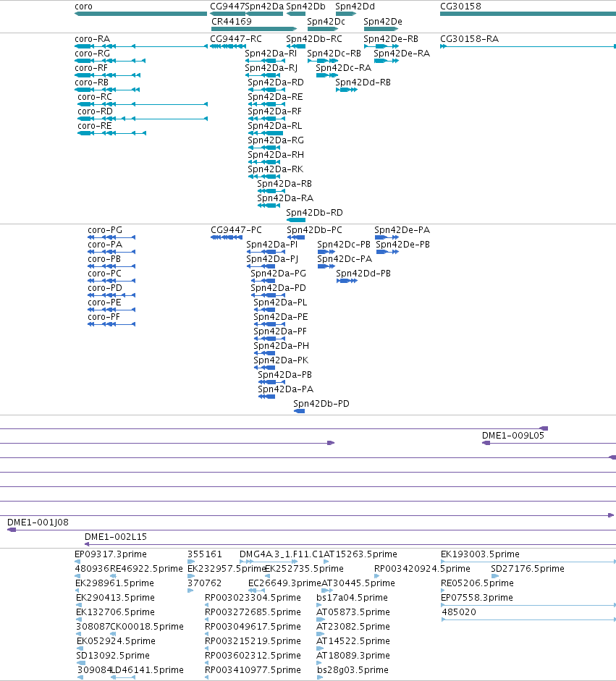616x681 pixels.
Task: Click the Spn42Dd gene label
Action: point(355,7)
